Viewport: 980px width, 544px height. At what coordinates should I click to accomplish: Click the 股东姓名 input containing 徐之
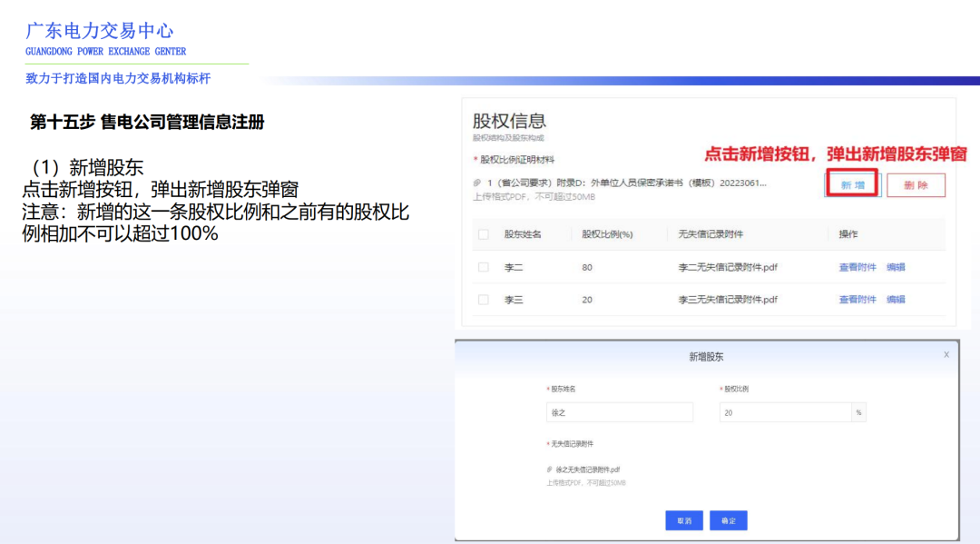point(620,411)
